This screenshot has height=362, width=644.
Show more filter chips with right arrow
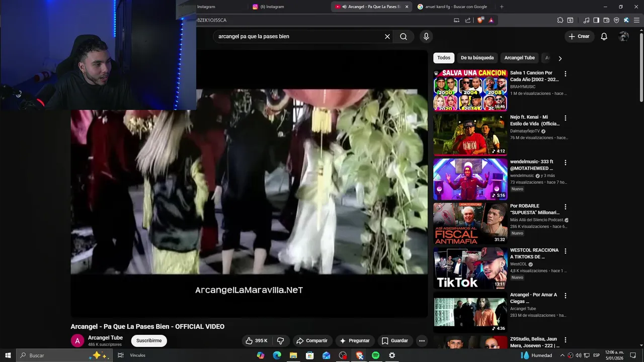coord(560,58)
